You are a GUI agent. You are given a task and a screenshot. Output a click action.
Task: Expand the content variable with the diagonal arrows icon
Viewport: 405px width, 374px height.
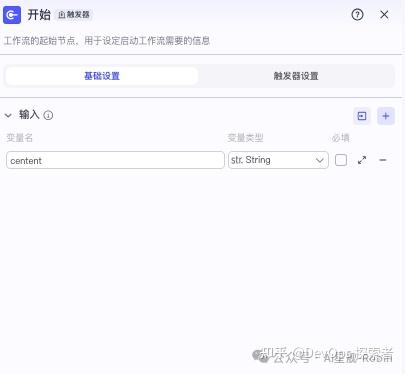tap(362, 160)
